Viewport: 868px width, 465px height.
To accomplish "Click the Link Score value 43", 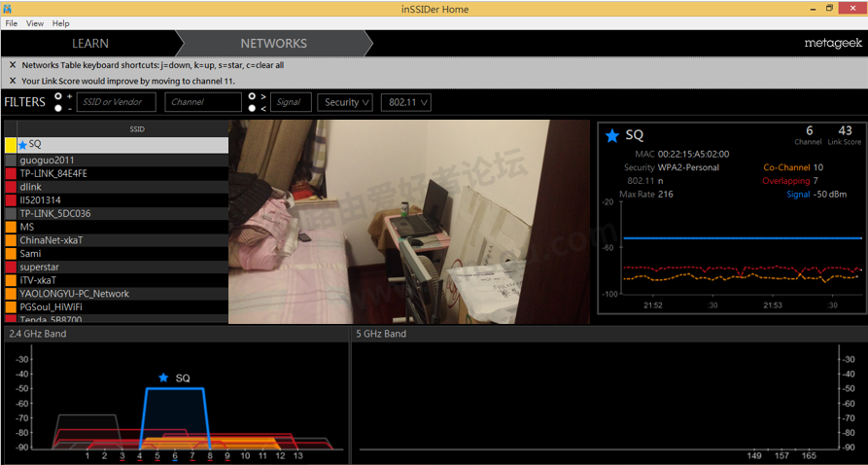I will (x=845, y=130).
